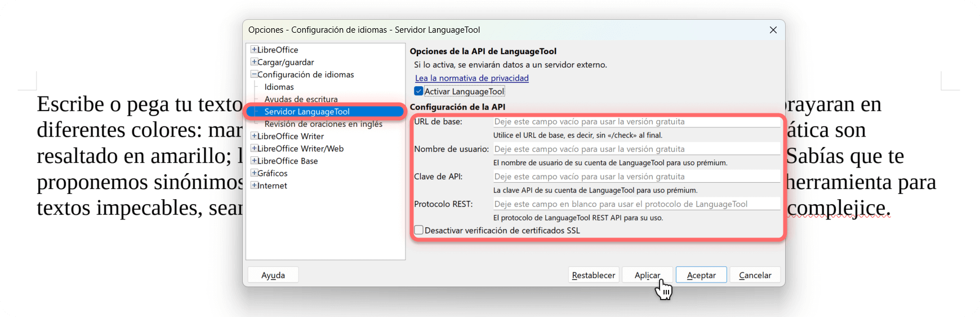Viewport: 980px width, 317px height.
Task: Click the Restablecer button
Action: [594, 275]
